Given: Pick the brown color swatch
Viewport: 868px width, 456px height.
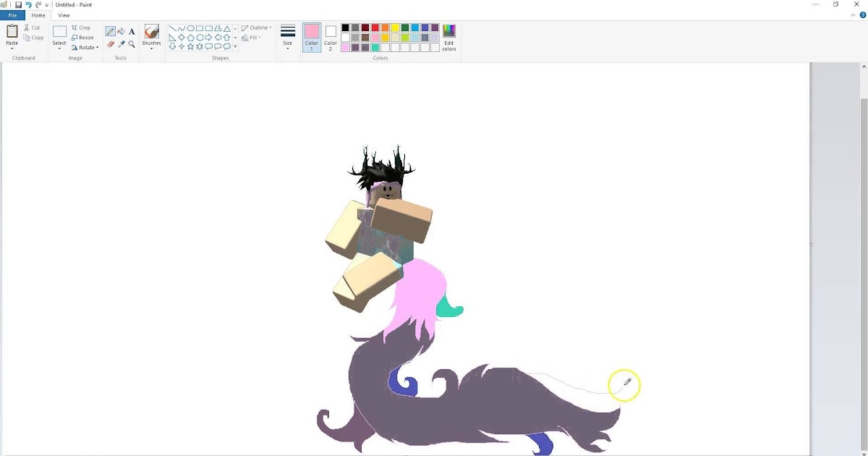Looking at the screenshot, I should point(365,38).
